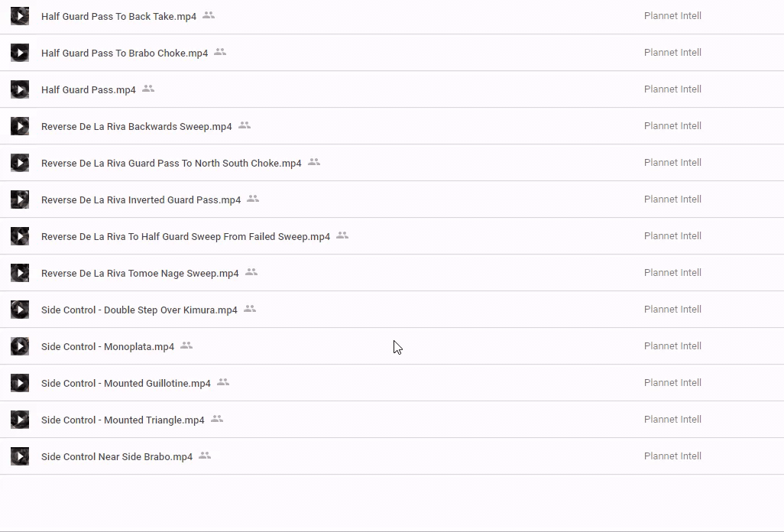The image size is (784, 532).
Task: Select Reverse De La Riva To Half Guard Sweep file name
Action: pos(186,237)
